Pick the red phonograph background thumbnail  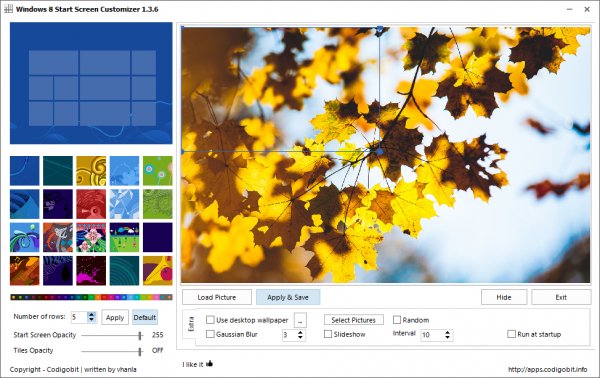tap(91, 204)
